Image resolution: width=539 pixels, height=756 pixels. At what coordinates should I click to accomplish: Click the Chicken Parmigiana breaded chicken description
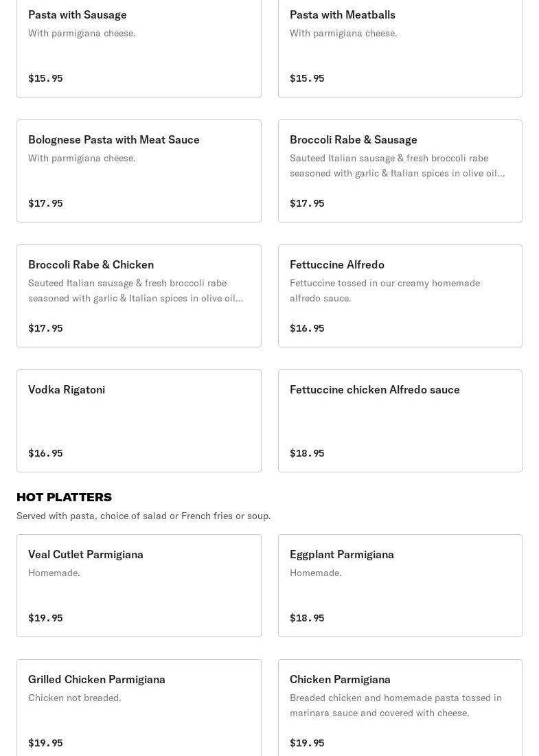pos(395,705)
